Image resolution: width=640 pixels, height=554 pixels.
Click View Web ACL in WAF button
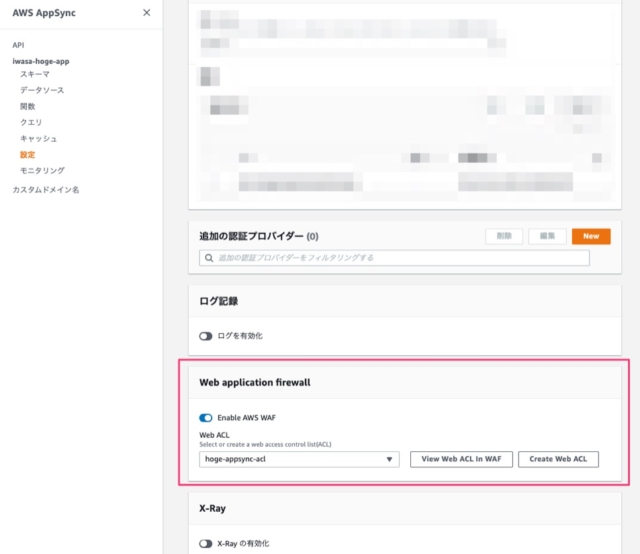point(461,459)
